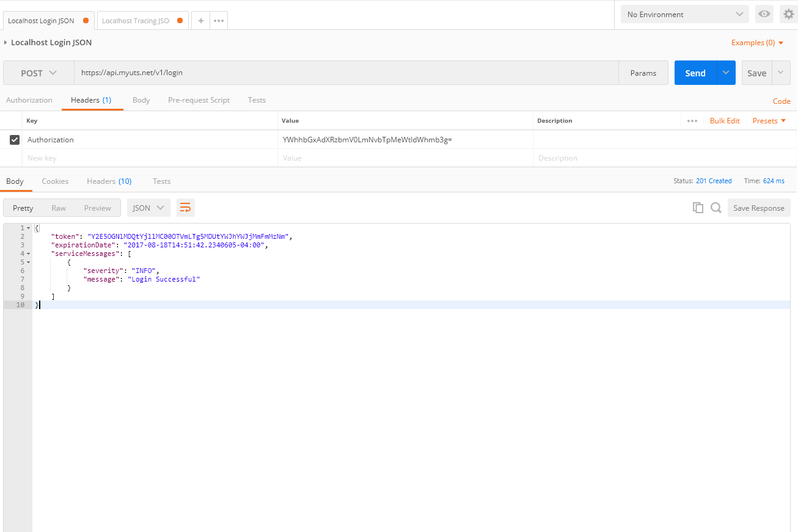Open the Send button dropdown arrow
Screen dimensions: 798x532
coord(726,72)
